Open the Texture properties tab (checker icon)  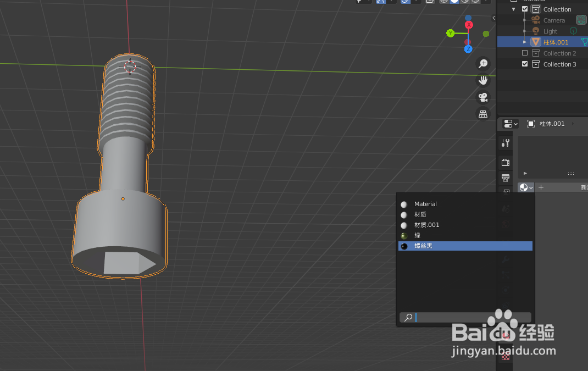pyautogui.click(x=506, y=356)
